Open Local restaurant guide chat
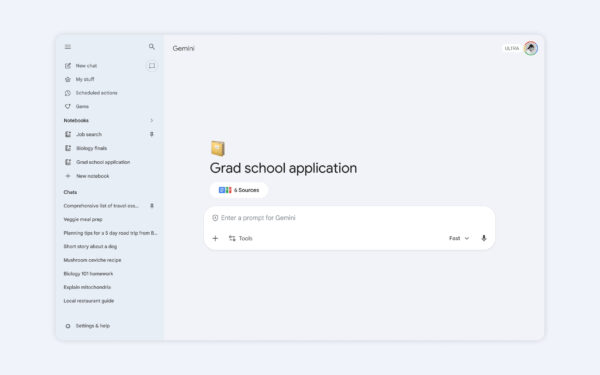Screen dimensions: 600x375 89,301
